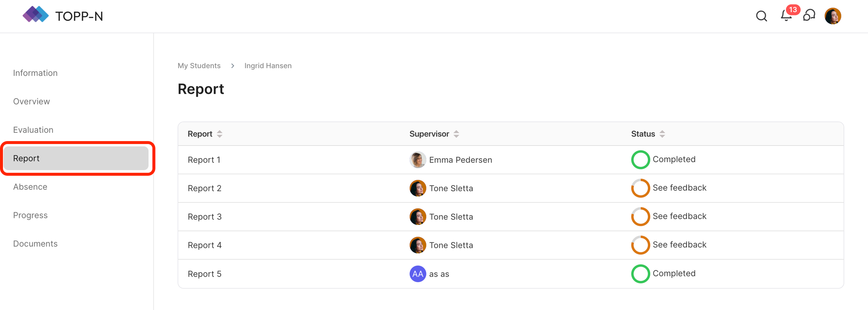Navigate to My Students breadcrumb
The height and width of the screenshot is (310, 868).
coord(199,66)
